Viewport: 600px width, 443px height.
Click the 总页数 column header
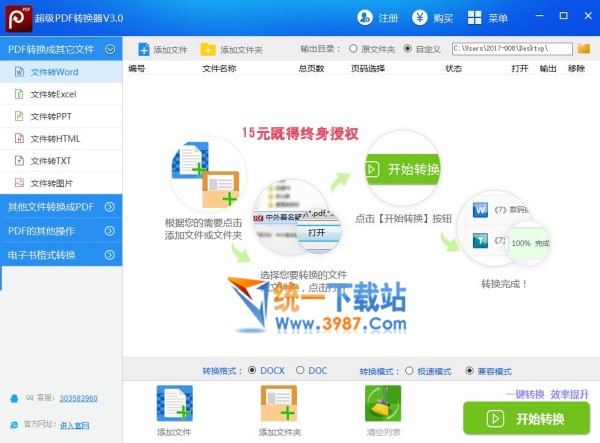(311, 68)
